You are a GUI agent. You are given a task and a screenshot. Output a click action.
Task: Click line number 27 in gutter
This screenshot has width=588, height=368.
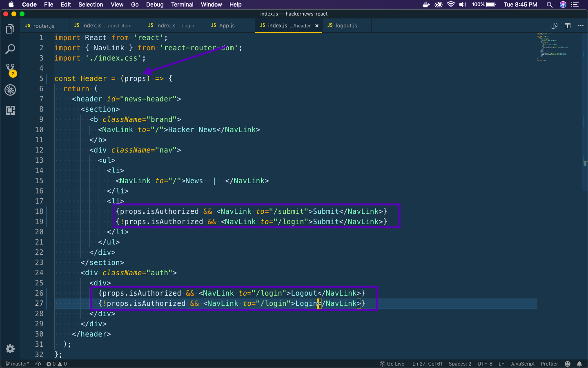(39, 303)
